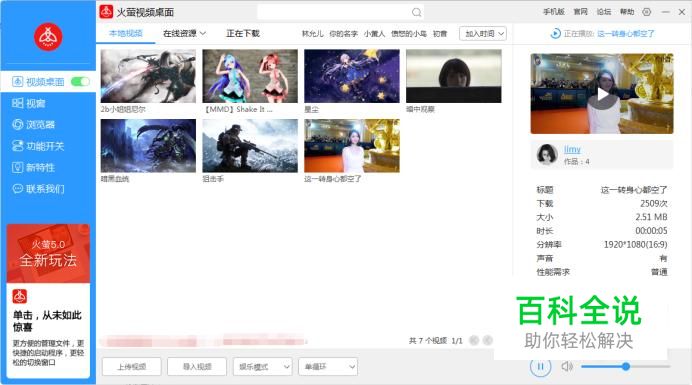Click the now-playing title link 这一转身心都空了
Image resolution: width=692 pixels, height=385 pixels.
(626, 34)
